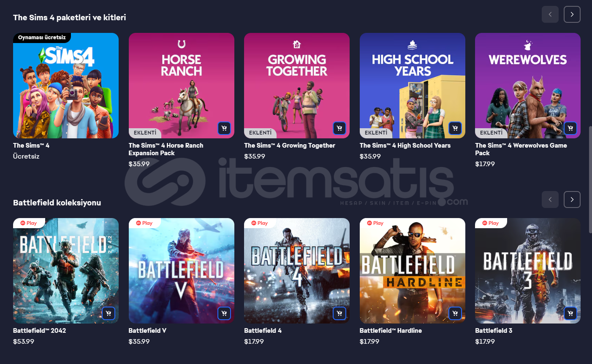The height and width of the screenshot is (364, 592).
Task: Show next Sims 4 packs carousel items
Action: click(572, 14)
